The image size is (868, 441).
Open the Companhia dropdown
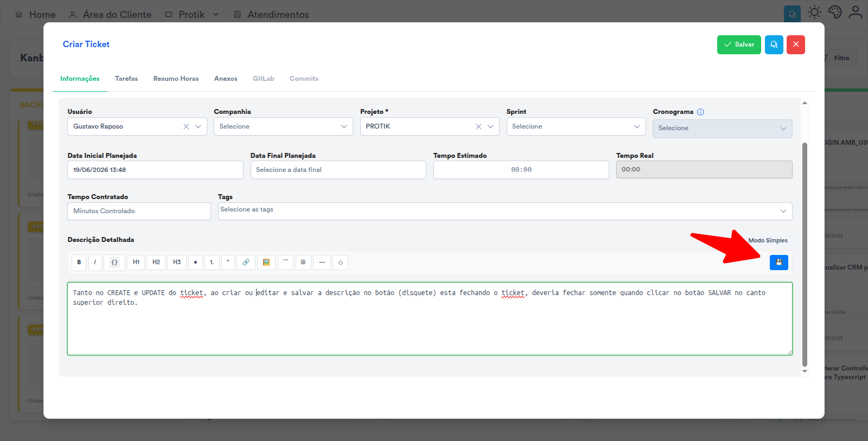283,126
